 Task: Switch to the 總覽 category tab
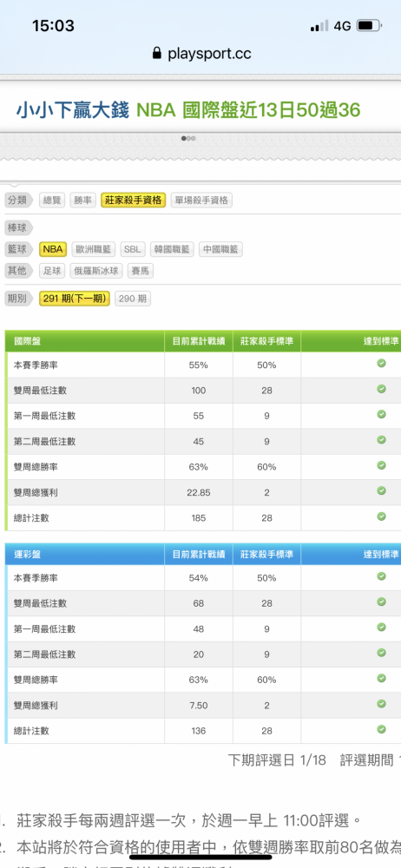[x=51, y=200]
